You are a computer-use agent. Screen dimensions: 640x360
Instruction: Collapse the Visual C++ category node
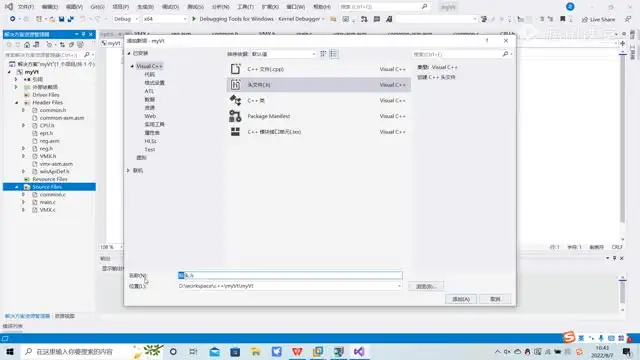(x=132, y=66)
